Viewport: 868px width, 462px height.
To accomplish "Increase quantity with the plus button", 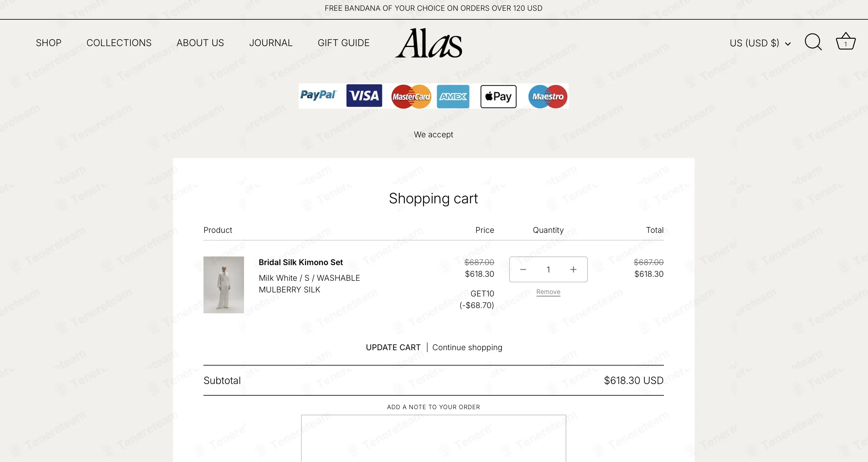I will point(573,269).
